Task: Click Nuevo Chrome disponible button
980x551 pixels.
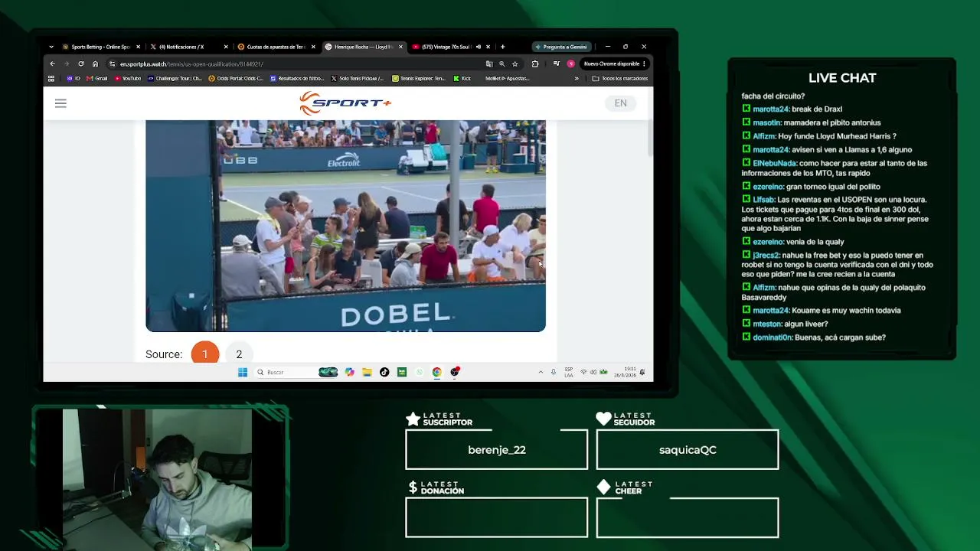Action: 616,64
